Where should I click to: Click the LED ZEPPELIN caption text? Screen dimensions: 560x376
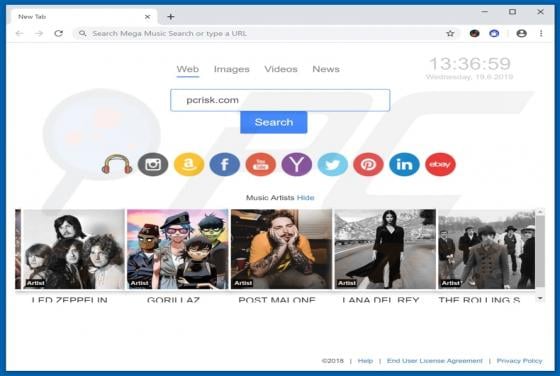pyautogui.click(x=70, y=300)
